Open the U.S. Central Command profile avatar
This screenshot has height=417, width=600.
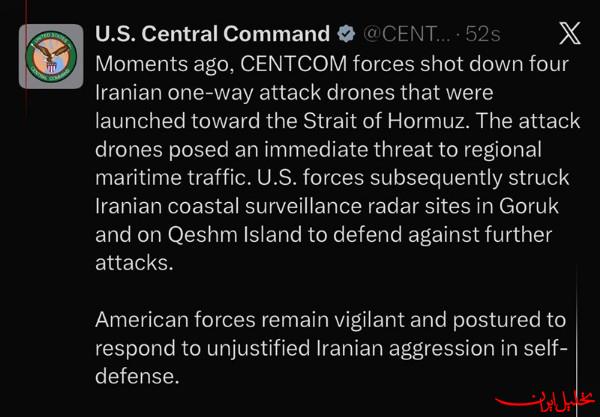[51, 56]
